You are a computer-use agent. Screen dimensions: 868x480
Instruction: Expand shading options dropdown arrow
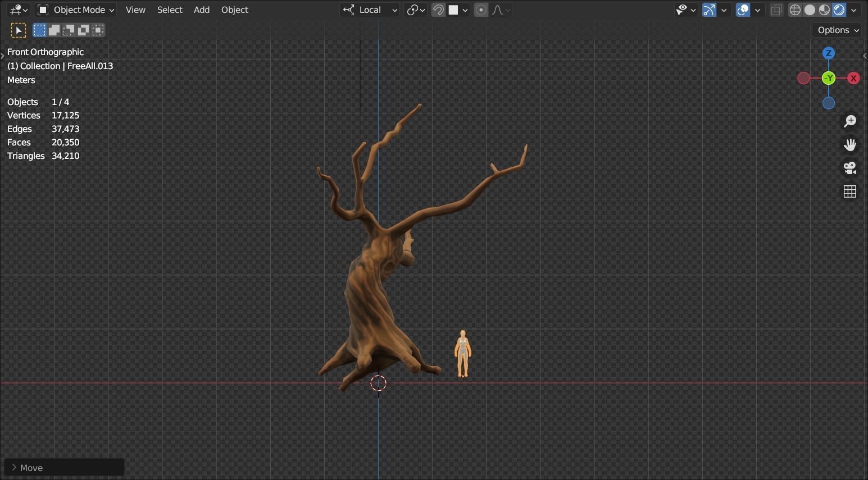click(x=853, y=10)
